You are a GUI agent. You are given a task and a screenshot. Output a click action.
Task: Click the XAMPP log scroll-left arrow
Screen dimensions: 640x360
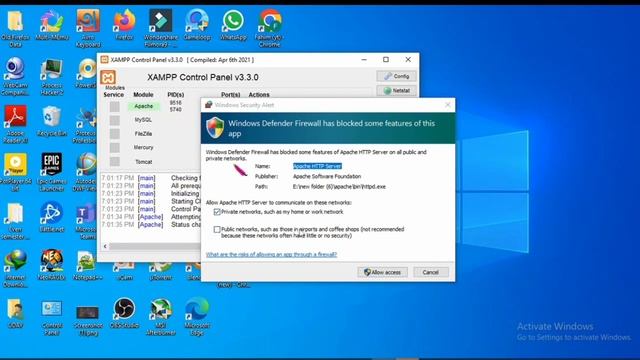click(105, 247)
